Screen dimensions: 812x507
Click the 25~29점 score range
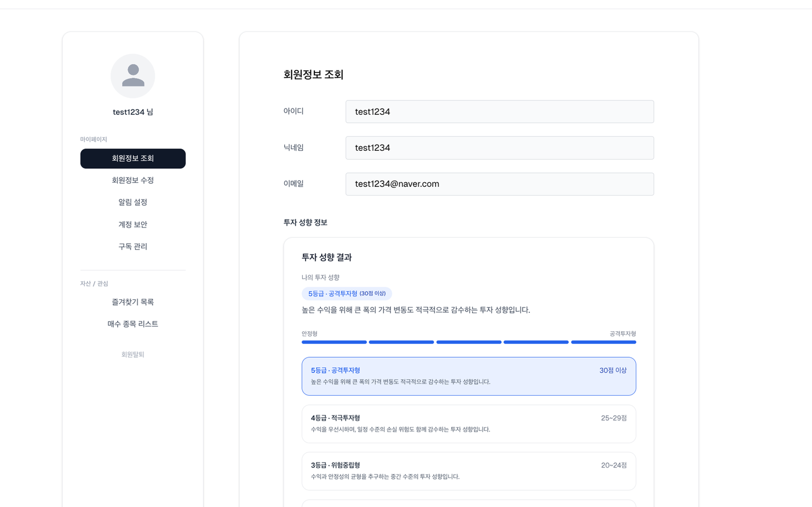tap(614, 418)
